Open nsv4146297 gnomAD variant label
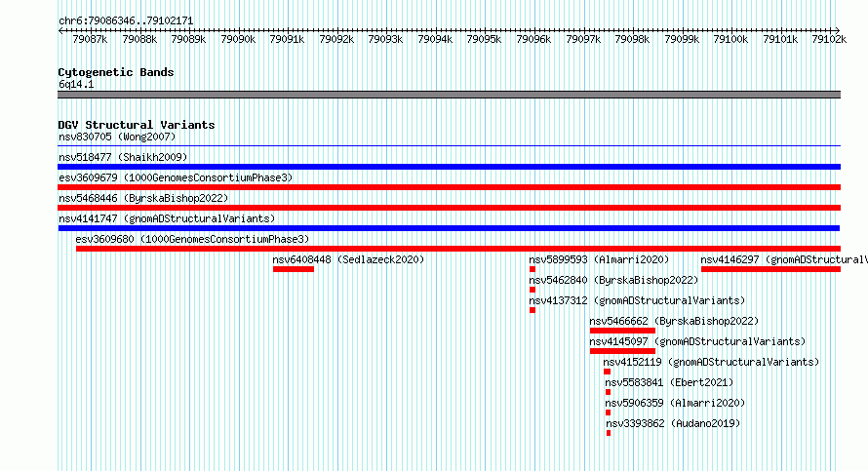This screenshot has height=471, width=868. tap(784, 259)
